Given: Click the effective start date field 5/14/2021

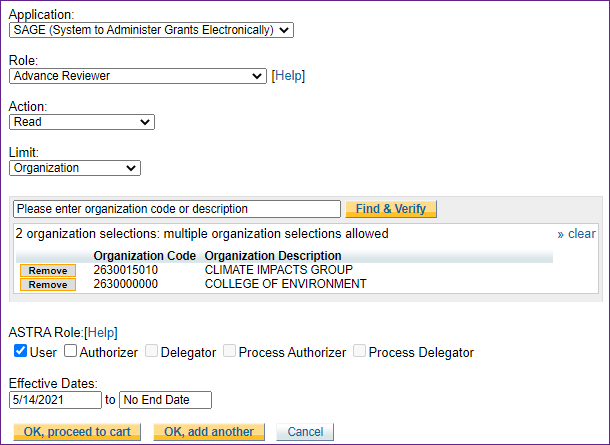Looking at the screenshot, I should pos(56,400).
